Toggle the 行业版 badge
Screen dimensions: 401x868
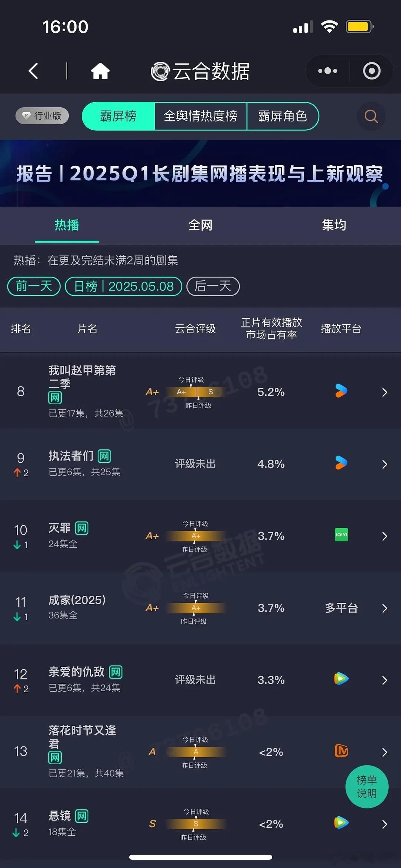(x=42, y=116)
